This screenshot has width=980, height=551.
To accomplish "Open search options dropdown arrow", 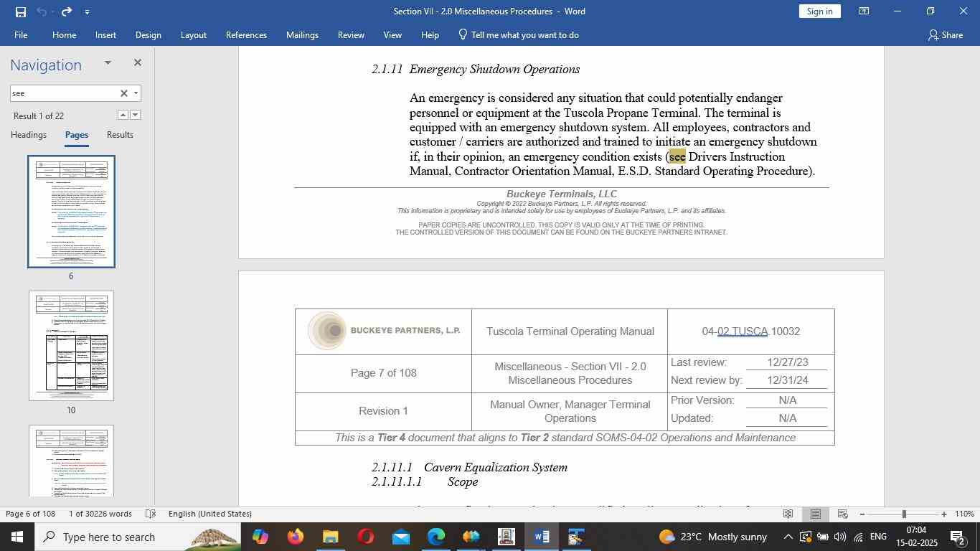I will point(136,93).
